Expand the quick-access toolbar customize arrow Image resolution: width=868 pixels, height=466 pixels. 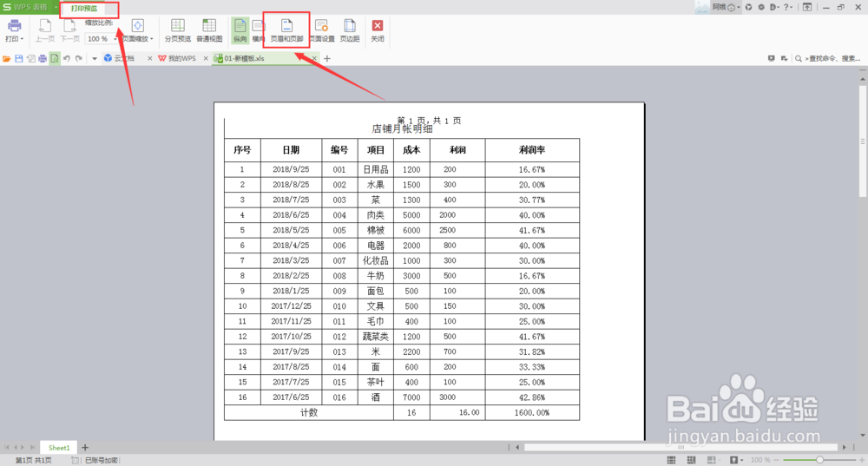coord(94,58)
